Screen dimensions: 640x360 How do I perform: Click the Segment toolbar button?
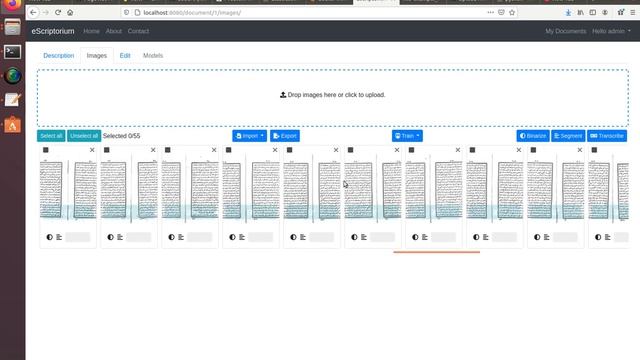coord(568,136)
